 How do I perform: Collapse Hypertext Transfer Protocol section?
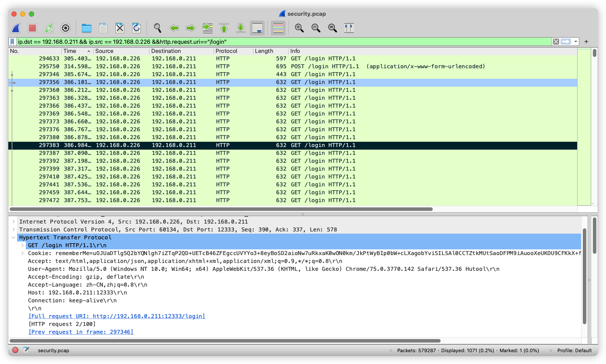14,238
